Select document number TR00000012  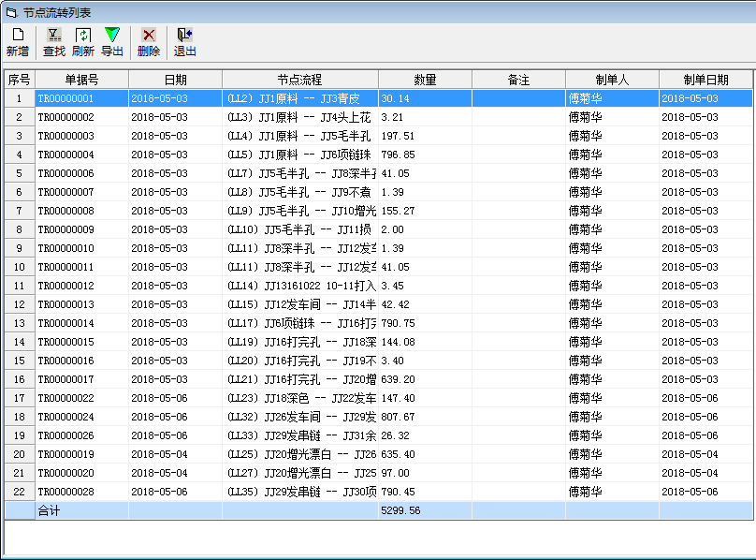82,286
